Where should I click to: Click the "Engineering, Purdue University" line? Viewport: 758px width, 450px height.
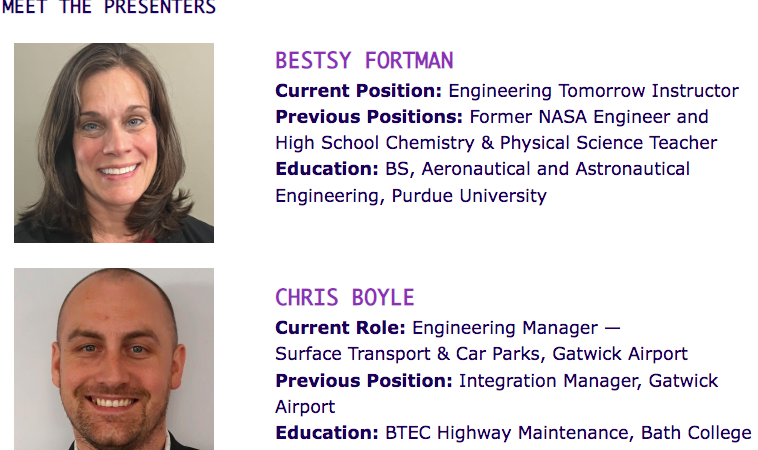coord(411,196)
